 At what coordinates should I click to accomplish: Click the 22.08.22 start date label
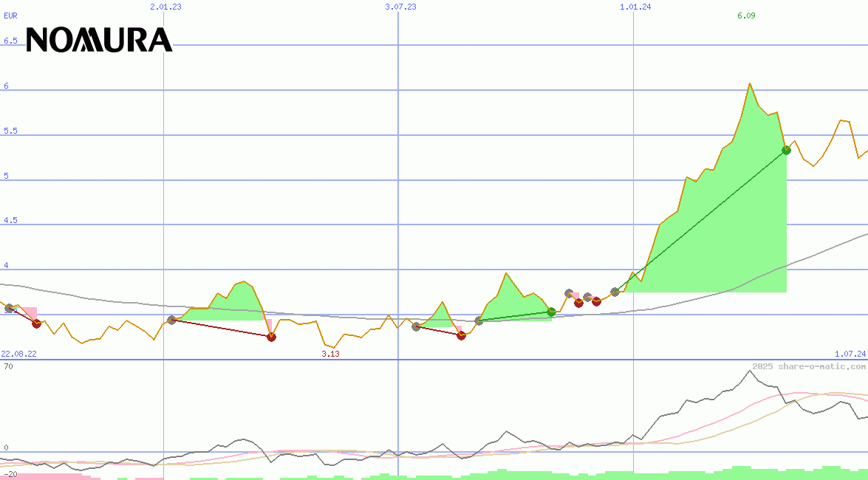tap(18, 354)
